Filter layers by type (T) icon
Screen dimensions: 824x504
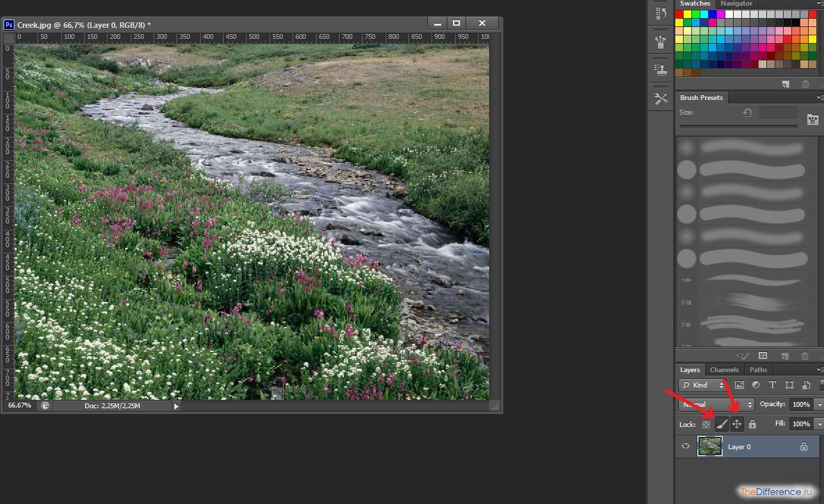(x=772, y=385)
